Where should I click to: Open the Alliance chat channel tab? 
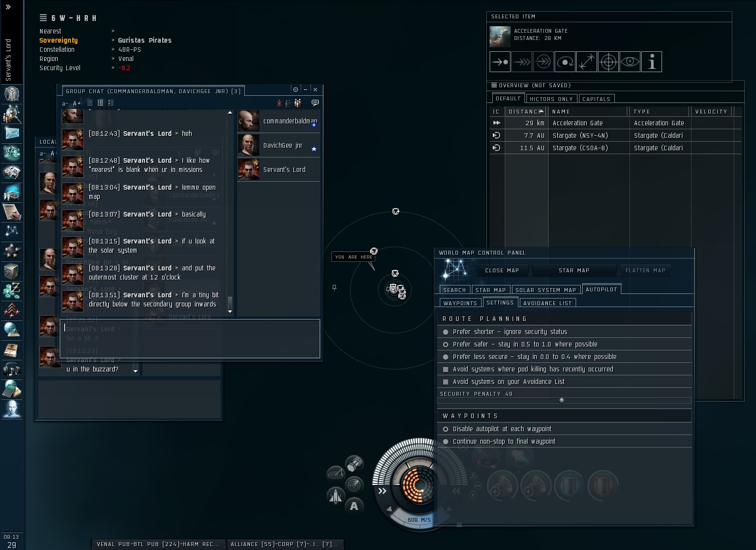coord(284,544)
